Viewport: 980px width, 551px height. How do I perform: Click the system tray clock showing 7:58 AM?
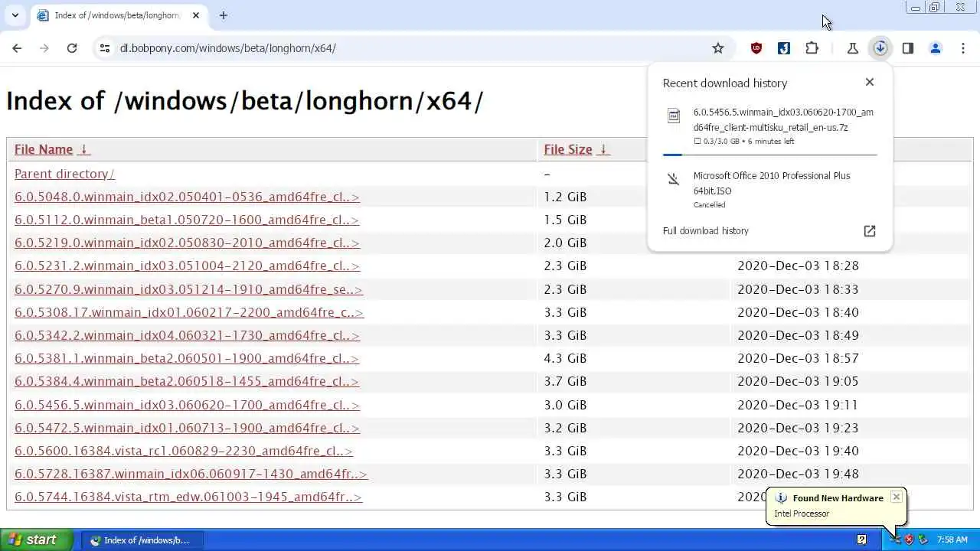pyautogui.click(x=952, y=540)
